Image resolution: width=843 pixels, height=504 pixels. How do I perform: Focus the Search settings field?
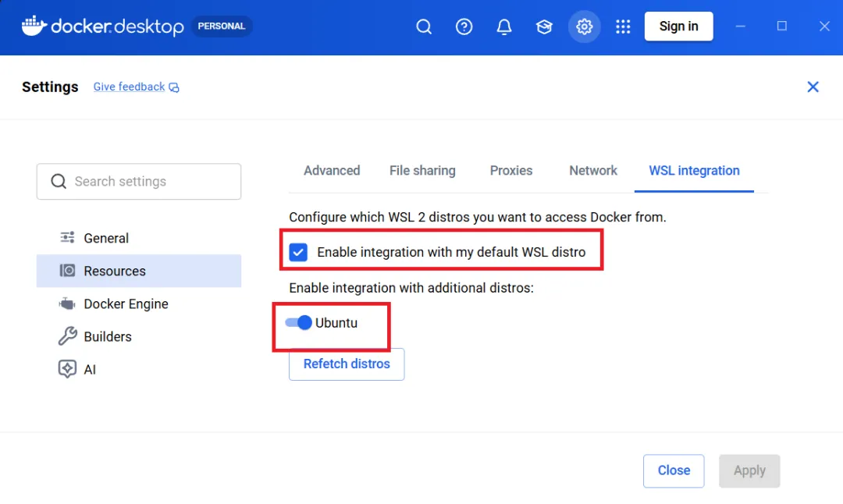[139, 181]
